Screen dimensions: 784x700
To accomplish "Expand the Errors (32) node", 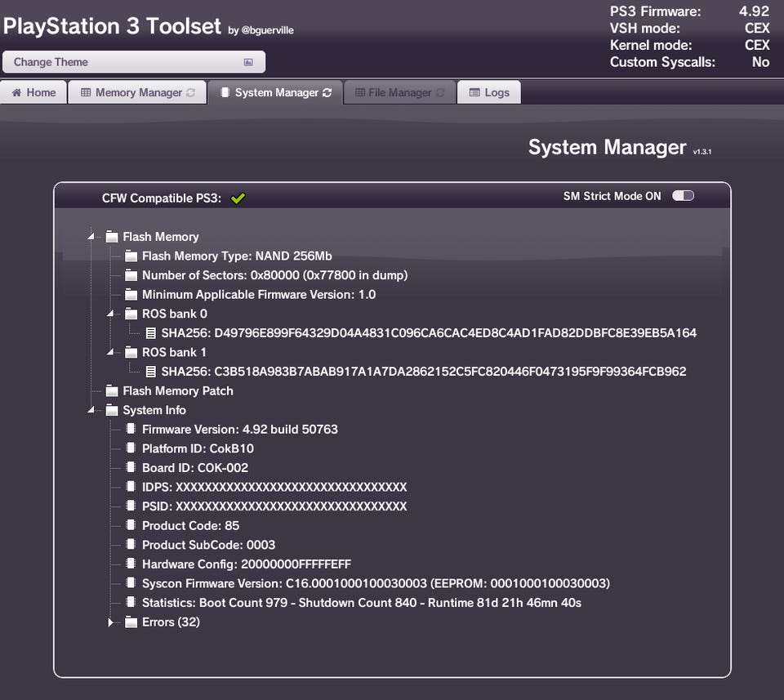I will (111, 622).
